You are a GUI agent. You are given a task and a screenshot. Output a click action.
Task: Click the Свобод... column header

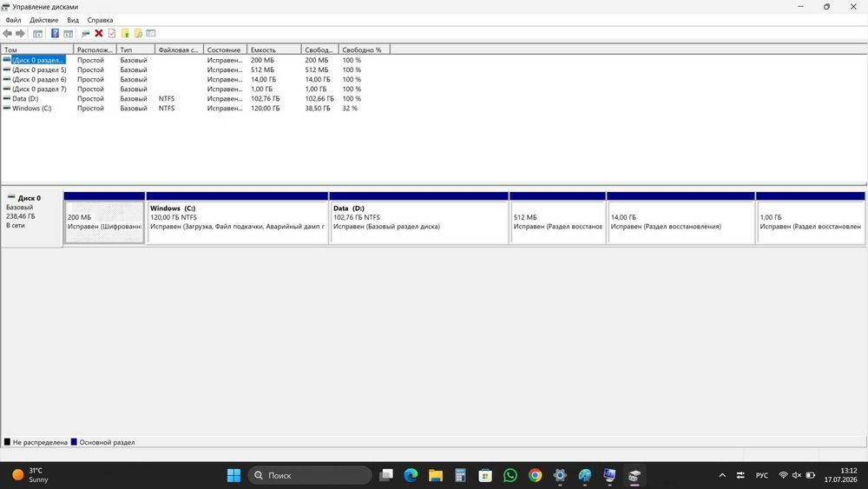[319, 50]
